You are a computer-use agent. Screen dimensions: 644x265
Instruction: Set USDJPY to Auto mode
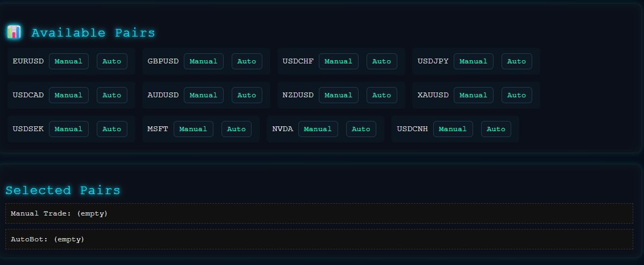tap(517, 61)
